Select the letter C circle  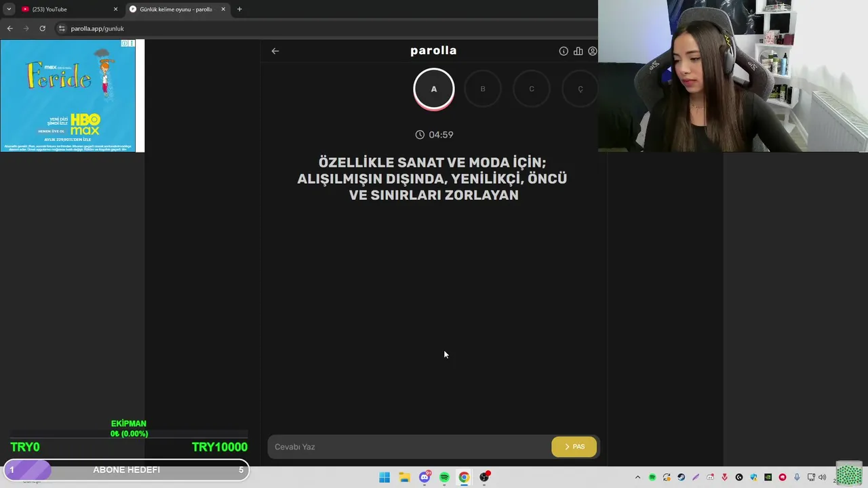(532, 89)
